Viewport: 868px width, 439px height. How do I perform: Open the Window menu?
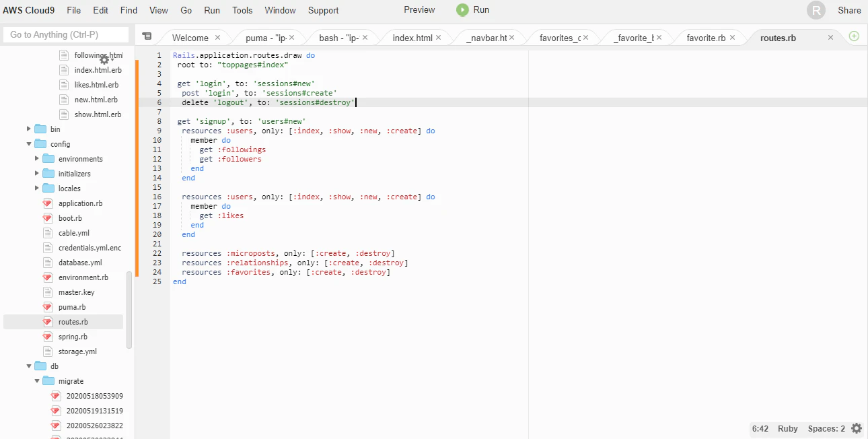click(280, 10)
